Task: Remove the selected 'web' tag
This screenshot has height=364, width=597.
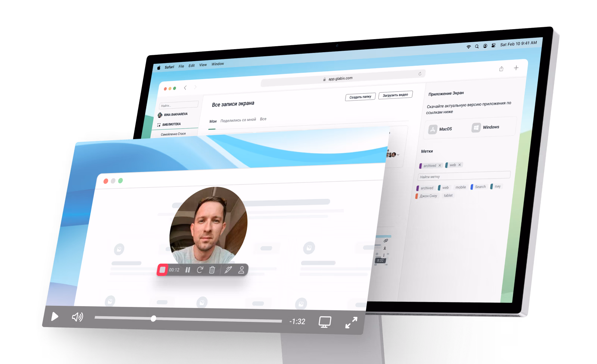Action: (x=460, y=165)
